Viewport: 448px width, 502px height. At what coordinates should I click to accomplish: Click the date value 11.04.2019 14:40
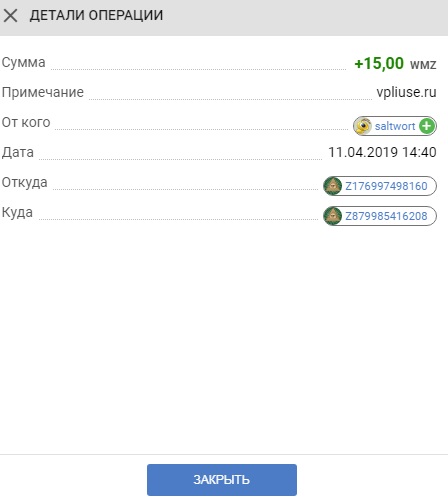coord(382,152)
